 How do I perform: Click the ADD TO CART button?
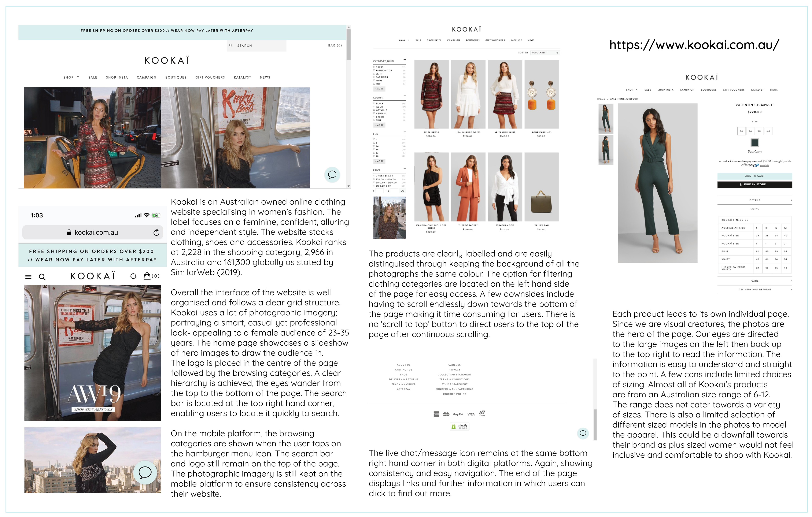(x=755, y=176)
